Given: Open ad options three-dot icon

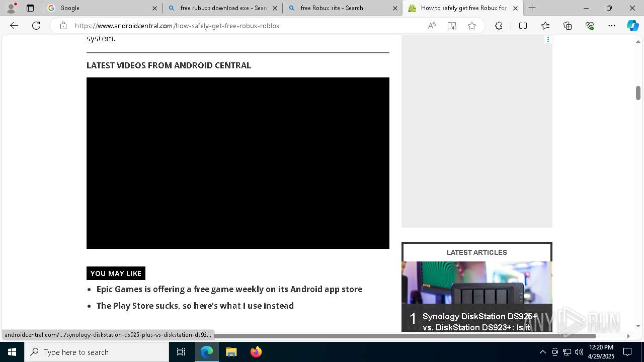Looking at the screenshot, I should (548, 39).
